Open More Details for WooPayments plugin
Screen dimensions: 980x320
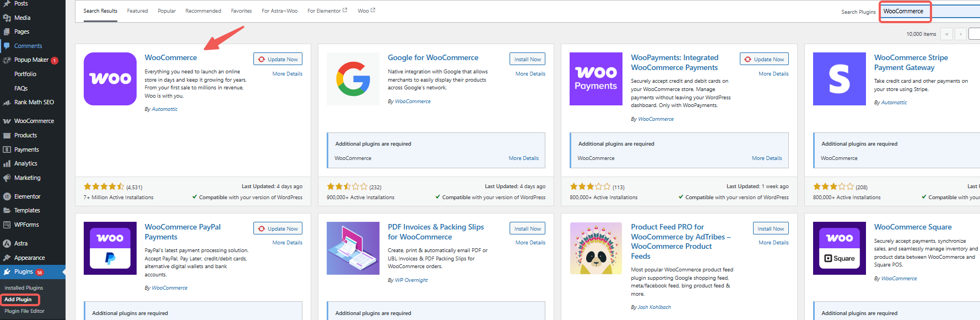tap(773, 74)
